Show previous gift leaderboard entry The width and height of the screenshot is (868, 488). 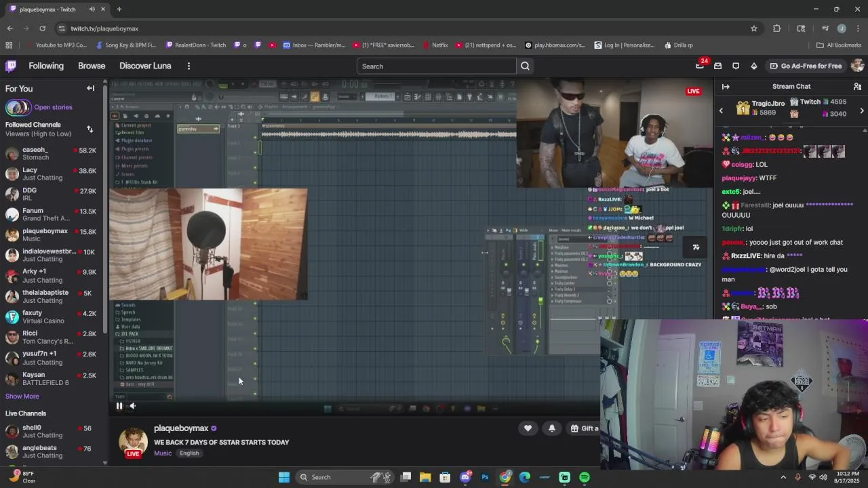(721, 110)
